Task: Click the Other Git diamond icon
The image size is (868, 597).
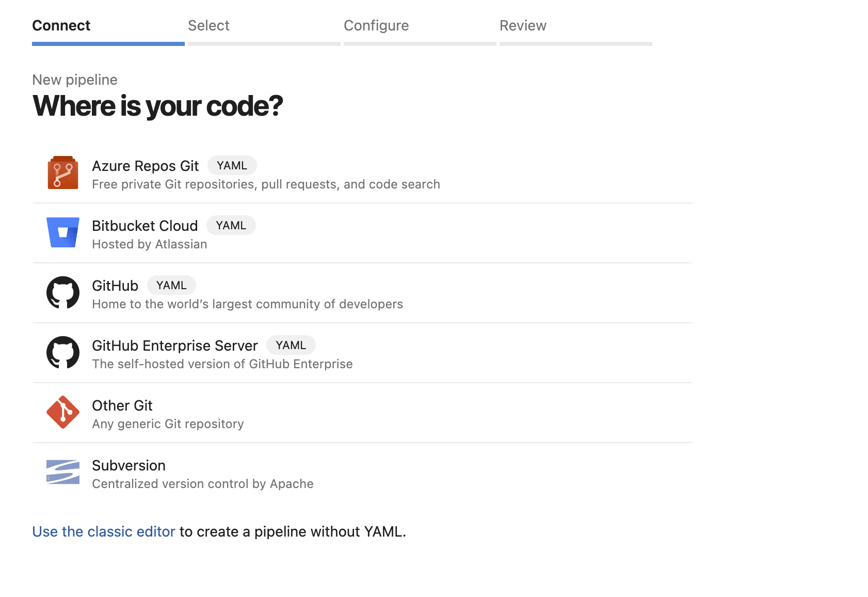Action: pos(63,412)
